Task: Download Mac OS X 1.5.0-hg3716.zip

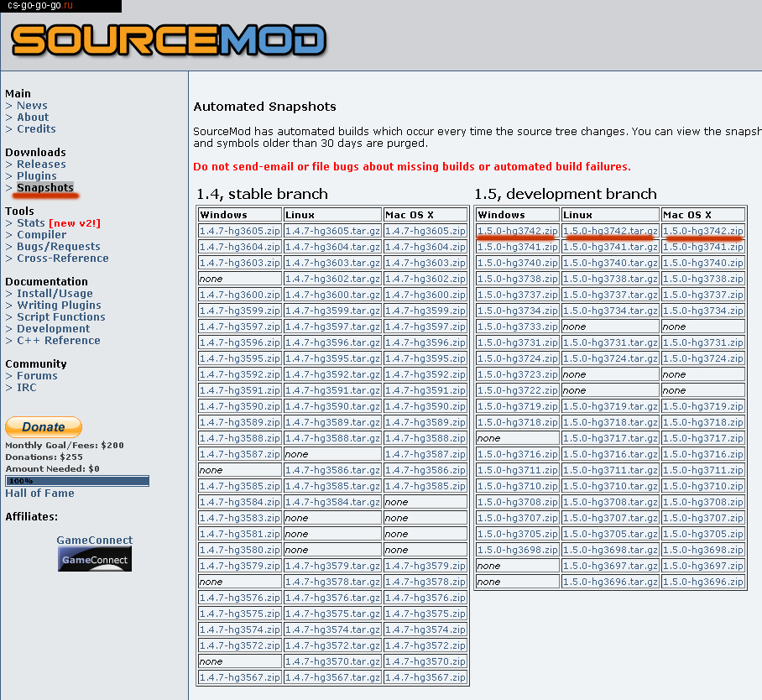Action: pyautogui.click(x=703, y=454)
